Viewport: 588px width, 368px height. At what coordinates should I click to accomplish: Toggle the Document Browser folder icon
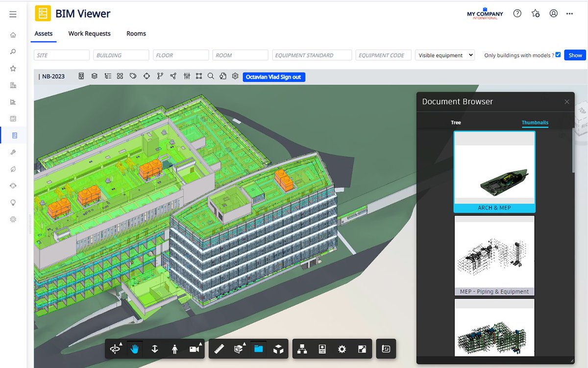[259, 349]
